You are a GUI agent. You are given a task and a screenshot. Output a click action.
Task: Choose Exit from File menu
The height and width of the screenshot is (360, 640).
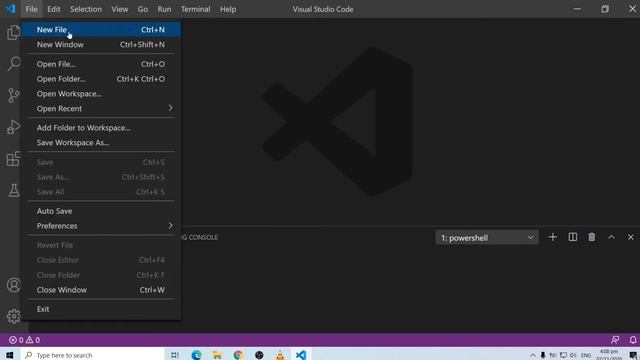(101, 309)
